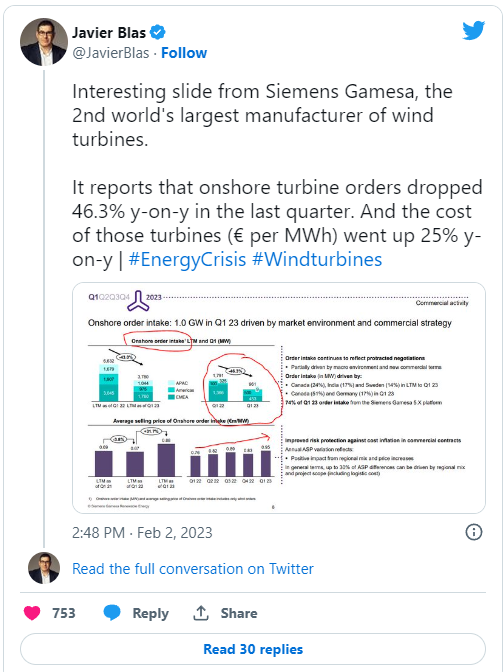
Task: Open the tweet info circle icon
Action: (x=473, y=532)
